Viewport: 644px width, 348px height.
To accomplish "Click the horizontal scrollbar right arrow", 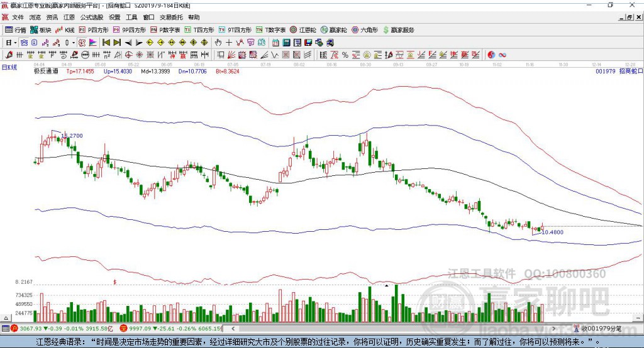I will 553,329.
